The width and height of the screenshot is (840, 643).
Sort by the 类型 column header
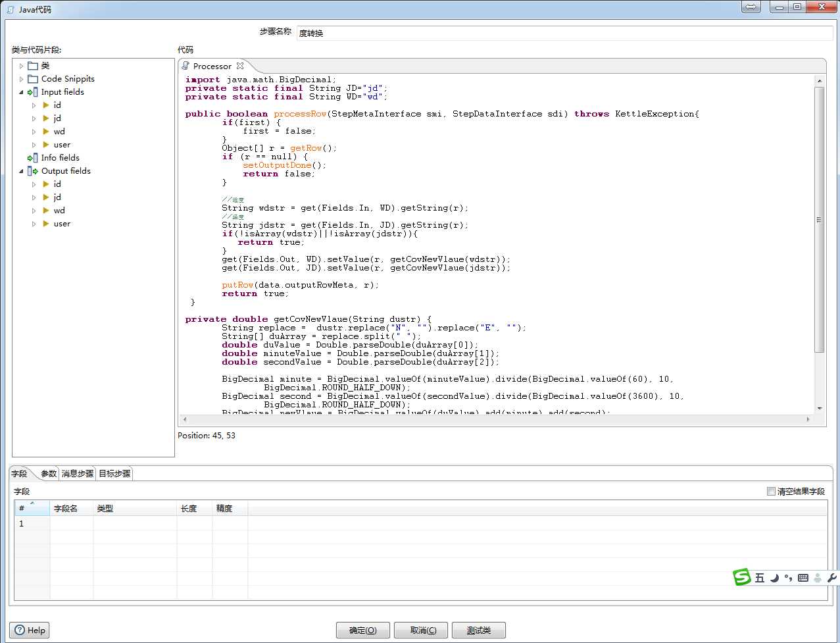point(135,508)
